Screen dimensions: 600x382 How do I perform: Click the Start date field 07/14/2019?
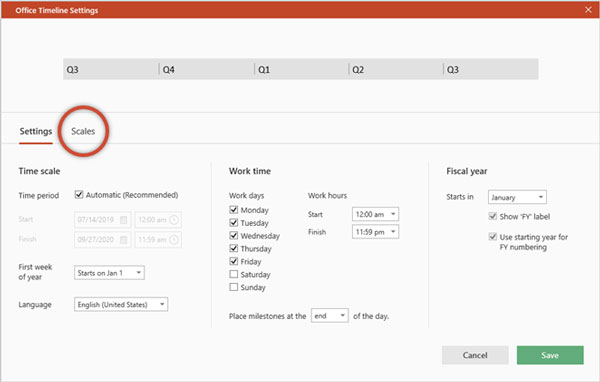103,220
